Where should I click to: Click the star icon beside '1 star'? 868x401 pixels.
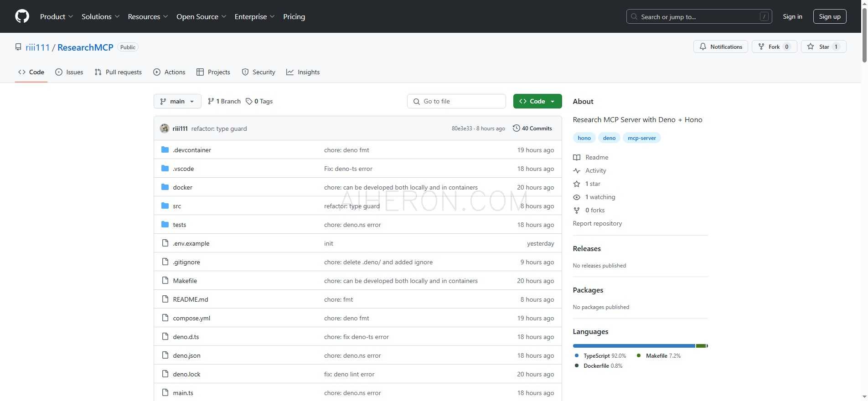tap(577, 184)
